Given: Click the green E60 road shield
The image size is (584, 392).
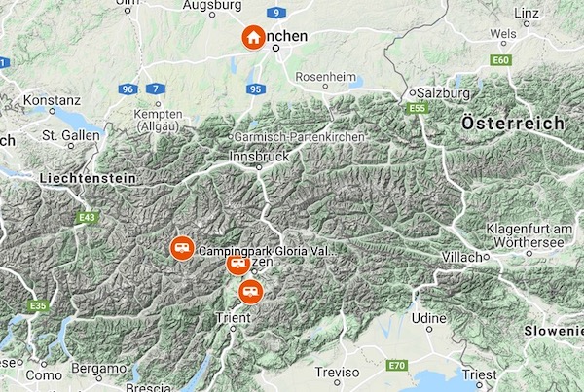Looking at the screenshot, I should click(501, 60).
